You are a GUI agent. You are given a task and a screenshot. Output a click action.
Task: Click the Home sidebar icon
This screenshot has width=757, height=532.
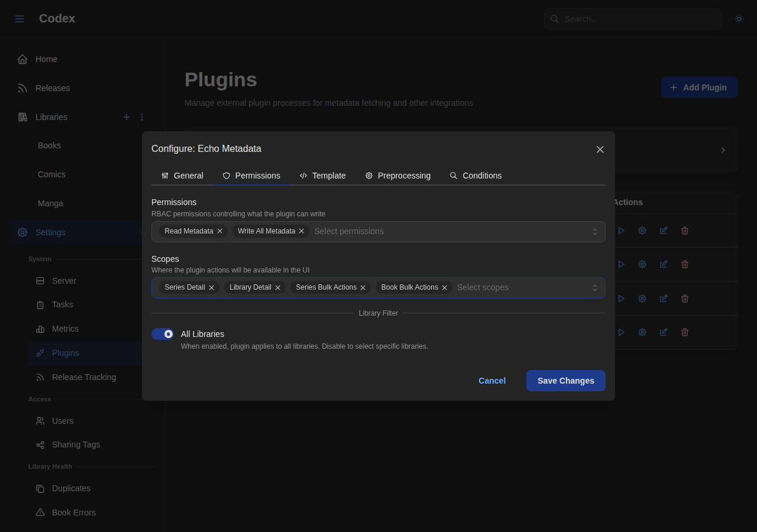22,59
